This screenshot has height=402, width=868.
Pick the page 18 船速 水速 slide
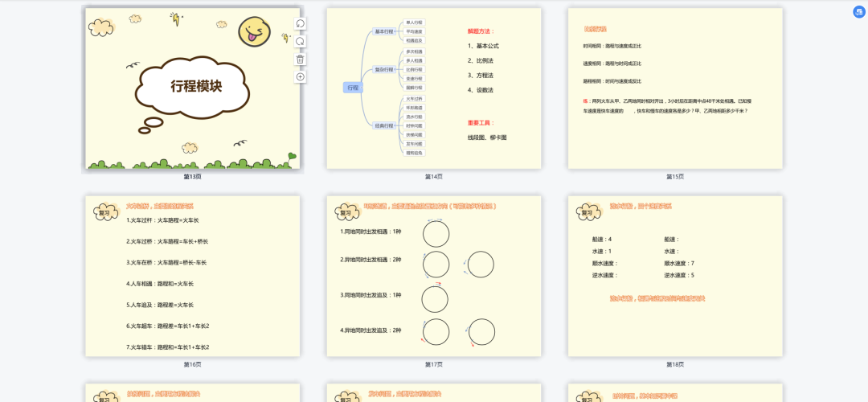pyautogui.click(x=675, y=276)
